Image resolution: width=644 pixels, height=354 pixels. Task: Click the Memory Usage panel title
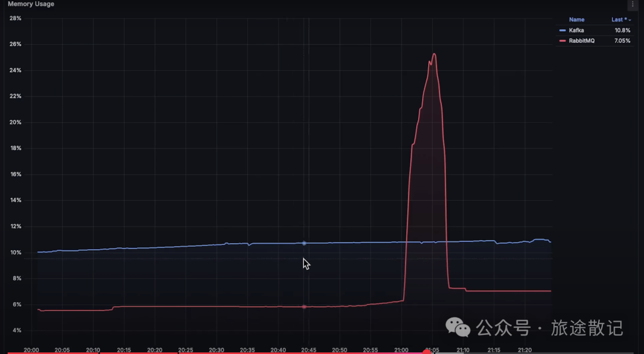(x=31, y=4)
